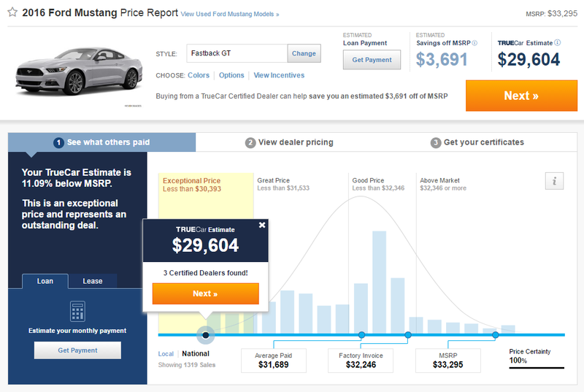Click Price Certainty 100% bar
Screen dimensions: 584x392
click(537, 368)
